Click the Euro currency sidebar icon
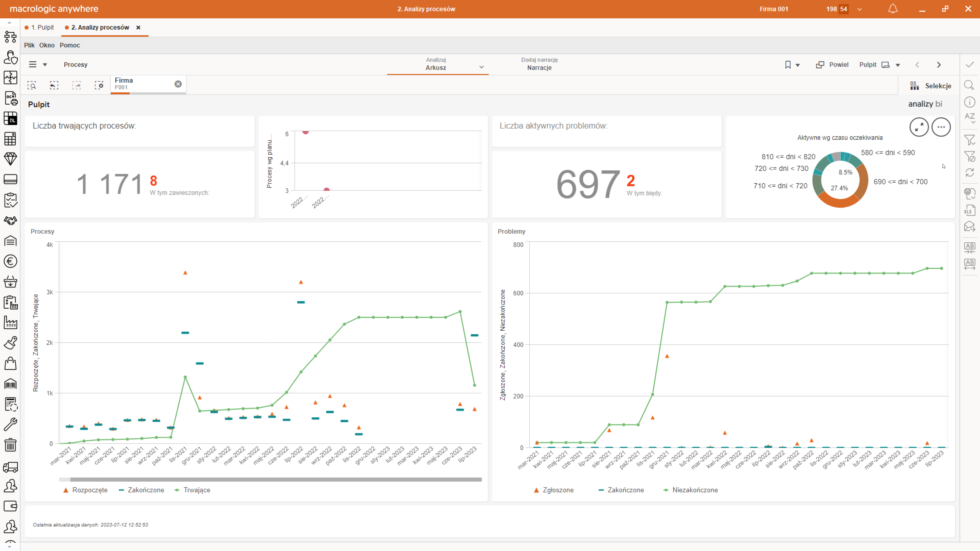Image resolution: width=980 pixels, height=551 pixels. pyautogui.click(x=10, y=262)
